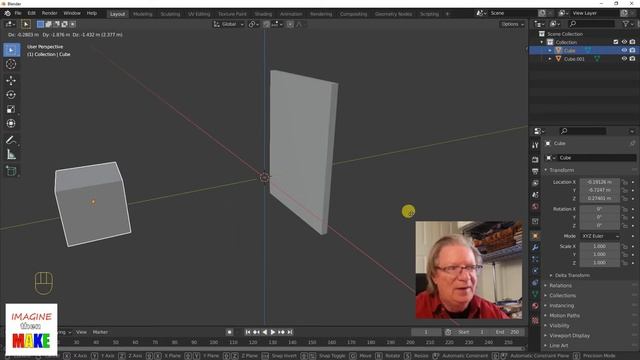
Task: Toggle viewport visibility eye for Cube
Action: [x=624, y=50]
